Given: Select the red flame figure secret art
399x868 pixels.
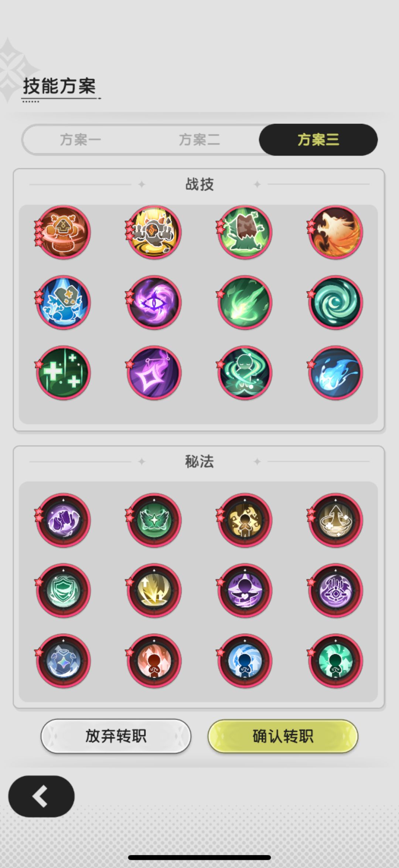Looking at the screenshot, I should [154, 661].
